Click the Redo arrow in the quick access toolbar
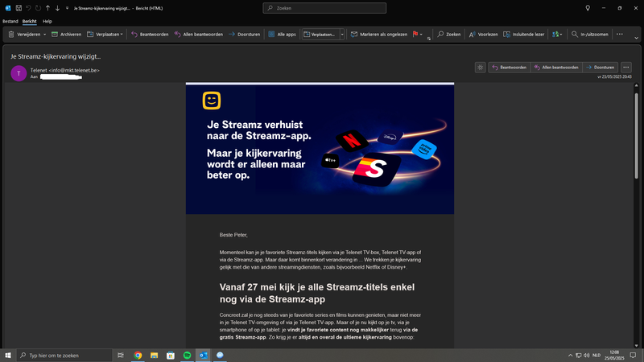This screenshot has width=644, height=362. pyautogui.click(x=38, y=8)
